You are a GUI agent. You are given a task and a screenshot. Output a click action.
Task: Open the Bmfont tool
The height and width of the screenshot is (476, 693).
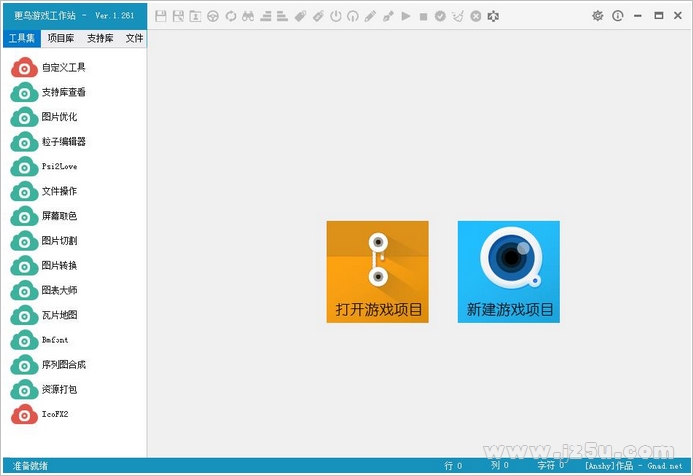pos(39,340)
